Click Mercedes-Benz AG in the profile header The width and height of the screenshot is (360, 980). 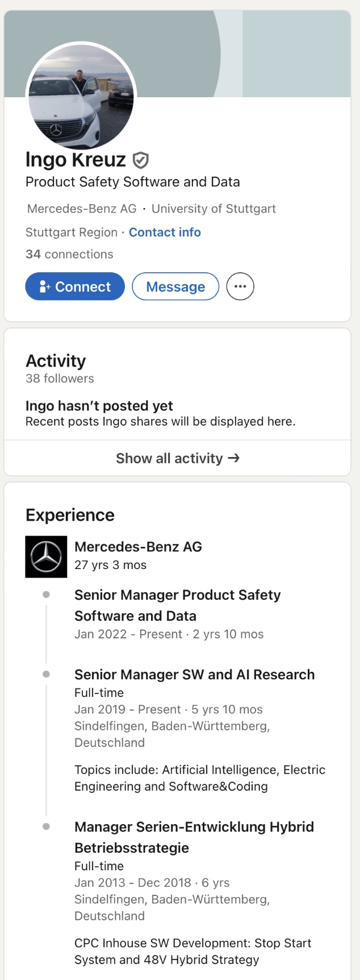82,209
